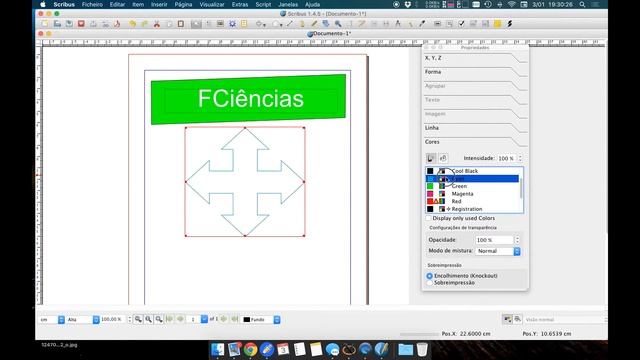Screen dimensions: 640x360
Task: Select the Rotate Item tool
Action: pyautogui.click(x=326, y=24)
